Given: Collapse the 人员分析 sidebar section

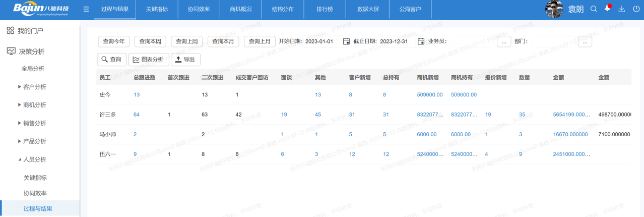Looking at the screenshot, I should tap(20, 159).
